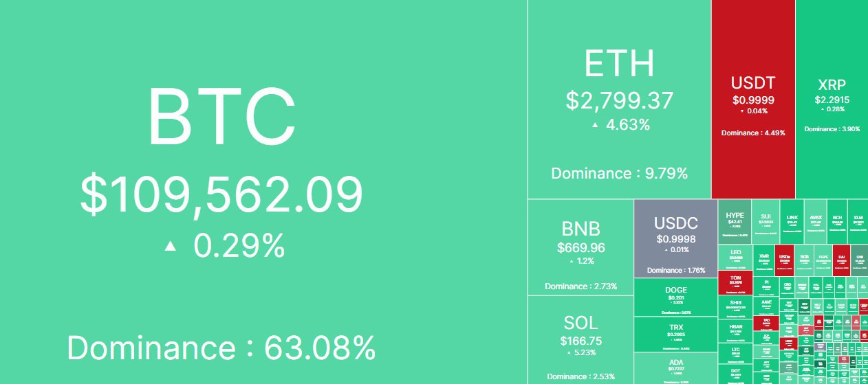Open the SHIB tile

(x=735, y=307)
